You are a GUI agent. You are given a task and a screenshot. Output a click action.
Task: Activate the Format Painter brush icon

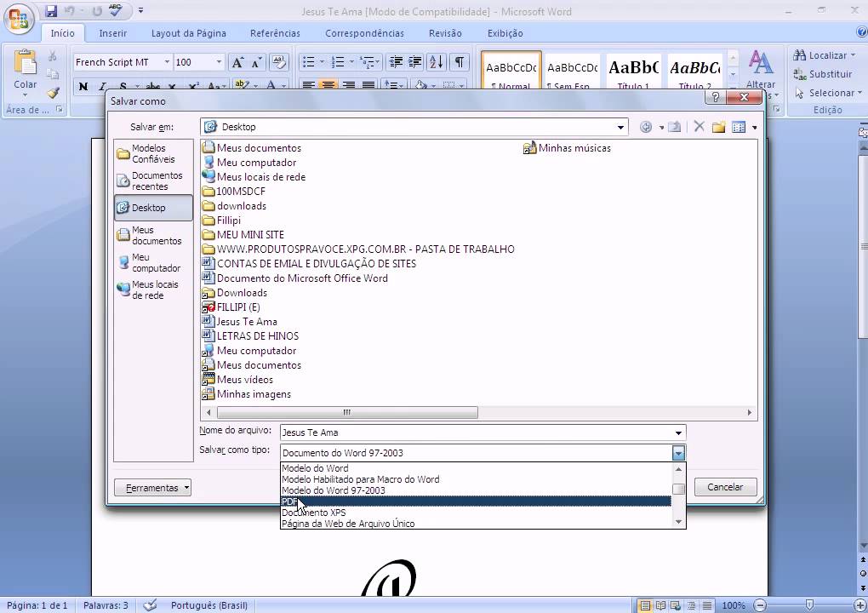(x=53, y=93)
